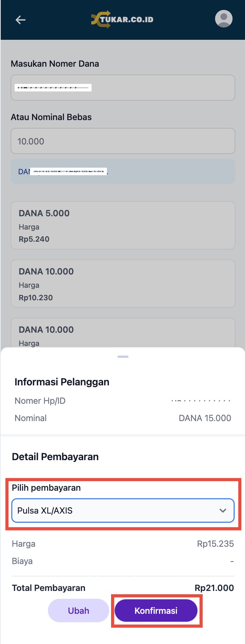Select the DANA 5.000 package card

tap(123, 225)
